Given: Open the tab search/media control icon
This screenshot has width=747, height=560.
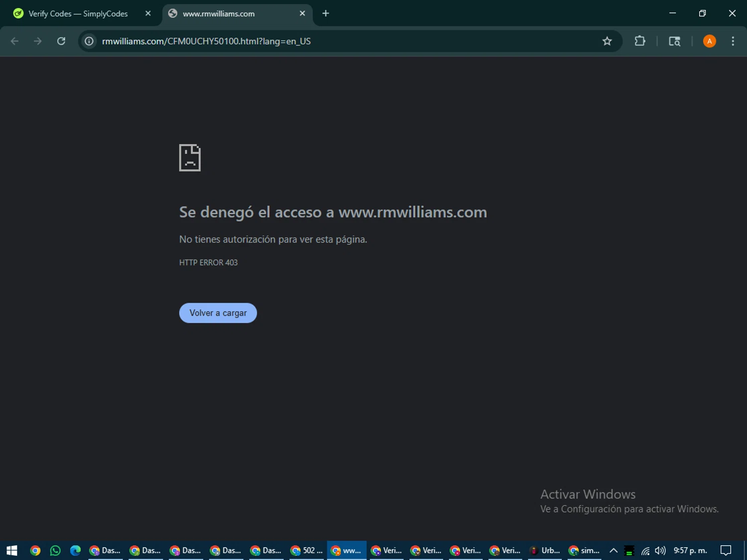Looking at the screenshot, I should point(674,41).
